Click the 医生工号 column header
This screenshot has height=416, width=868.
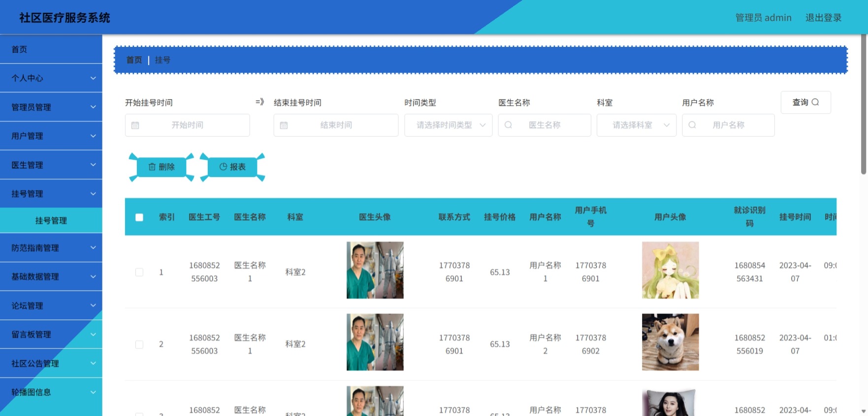pos(204,217)
